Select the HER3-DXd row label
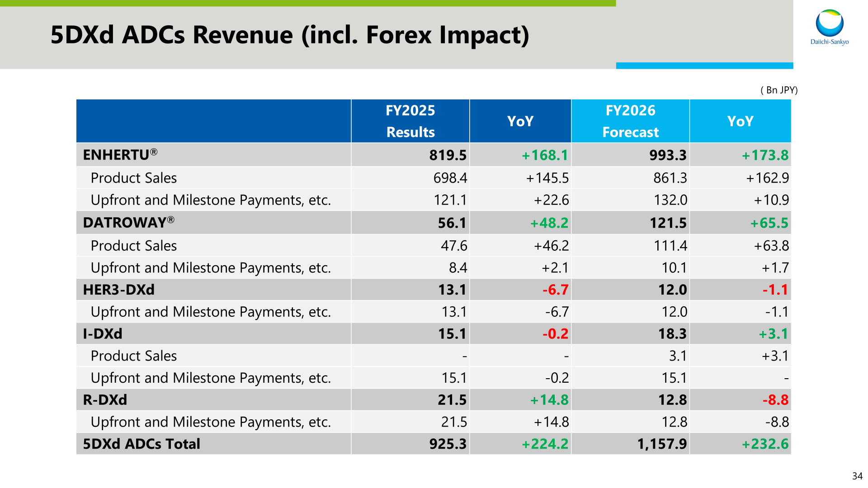This screenshot has height=488, width=868. 119,289
